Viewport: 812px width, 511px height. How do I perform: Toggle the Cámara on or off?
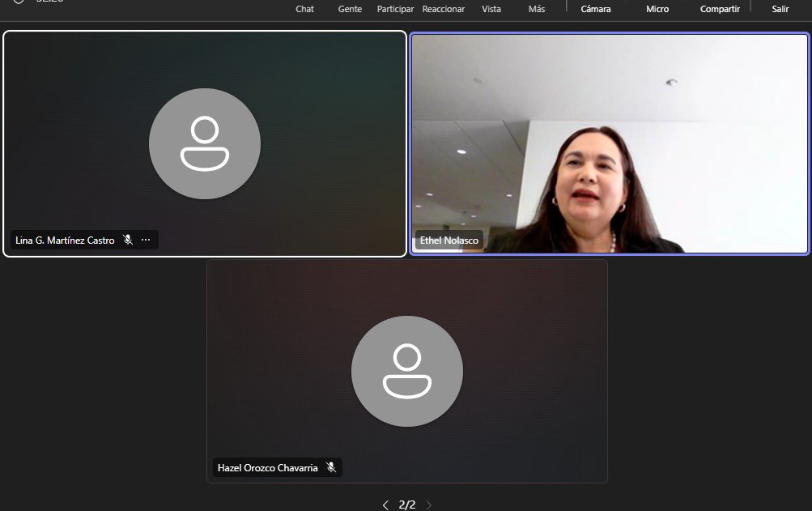pyautogui.click(x=596, y=9)
